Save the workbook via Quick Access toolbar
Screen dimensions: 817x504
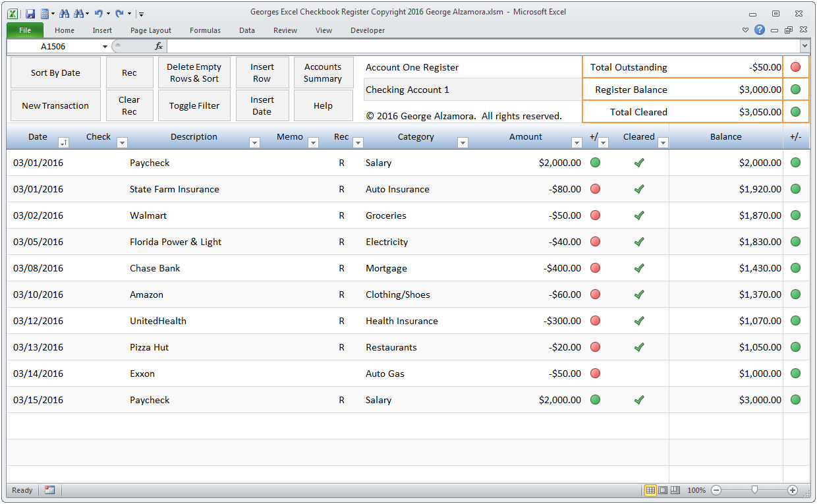[29, 13]
